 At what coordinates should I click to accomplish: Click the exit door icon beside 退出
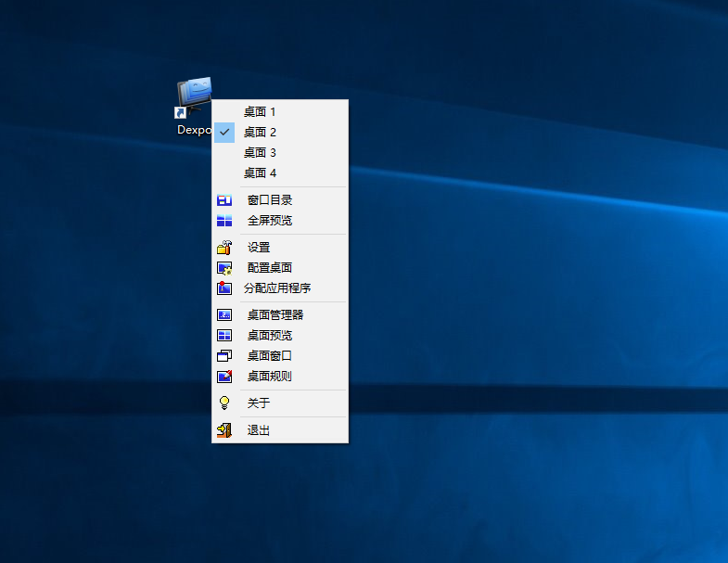point(224,430)
